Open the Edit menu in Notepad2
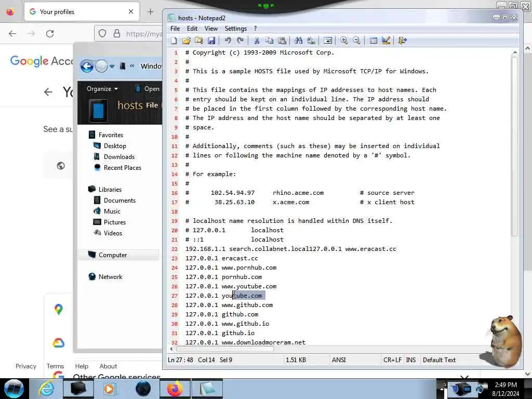This screenshot has width=532, height=399. pos(192,29)
